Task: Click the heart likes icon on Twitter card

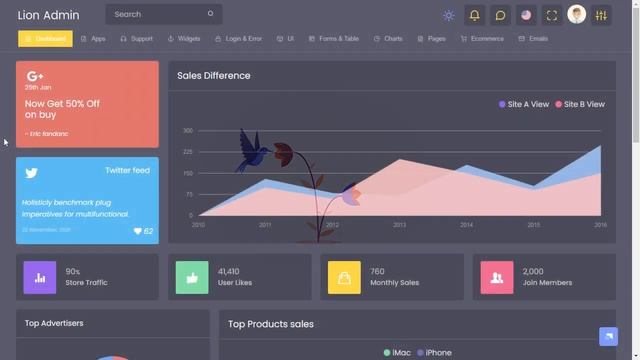Action: [138, 231]
